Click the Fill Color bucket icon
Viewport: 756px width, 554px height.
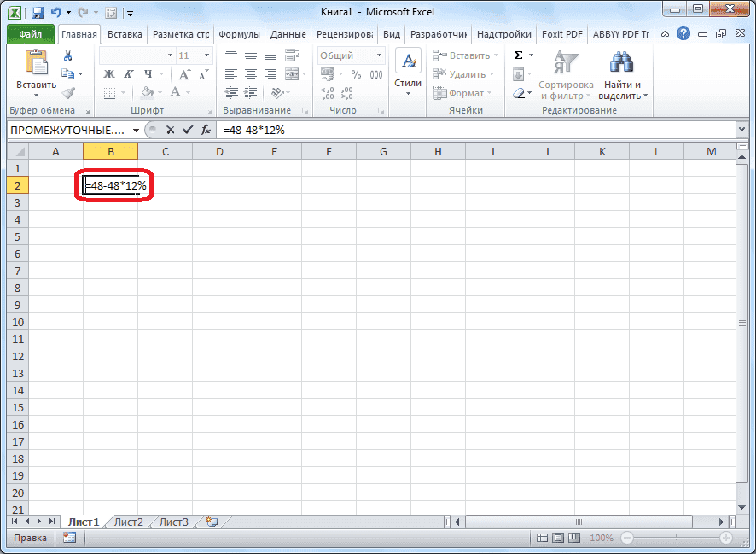pyautogui.click(x=147, y=92)
